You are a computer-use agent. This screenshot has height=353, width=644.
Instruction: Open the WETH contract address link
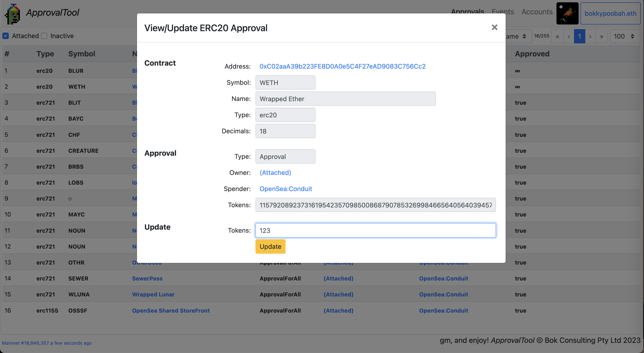pyautogui.click(x=342, y=66)
